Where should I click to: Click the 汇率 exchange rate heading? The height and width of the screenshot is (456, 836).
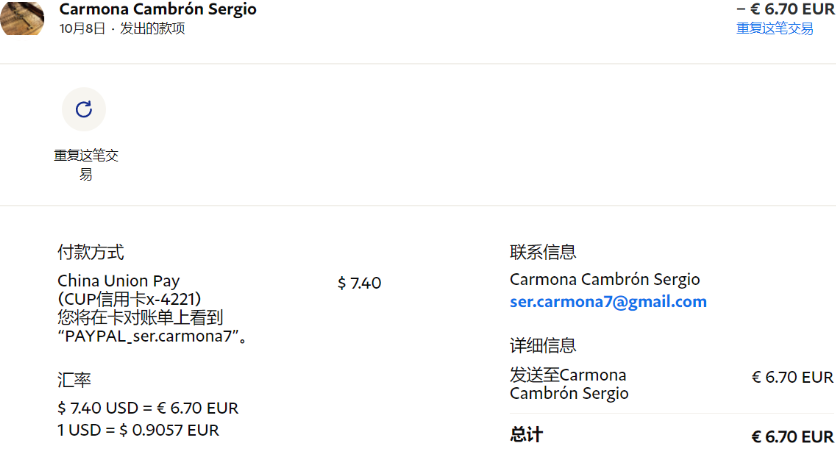(x=74, y=380)
